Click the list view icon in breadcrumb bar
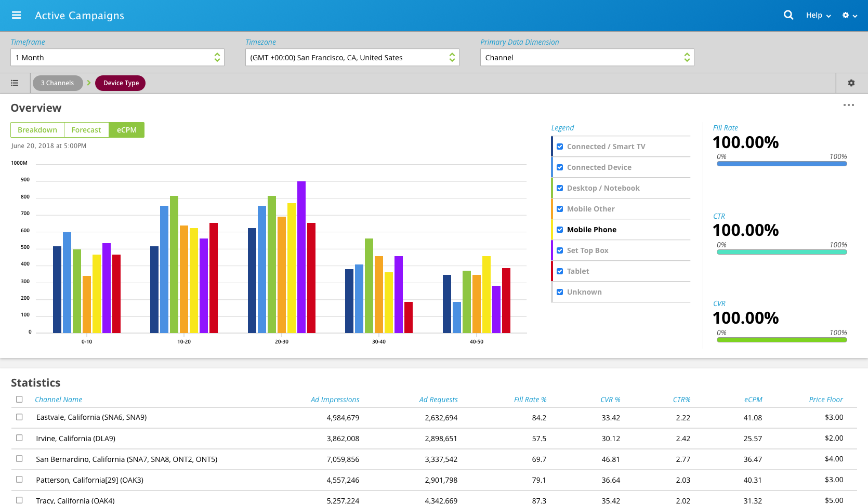Image resolution: width=868 pixels, height=504 pixels. coord(15,83)
